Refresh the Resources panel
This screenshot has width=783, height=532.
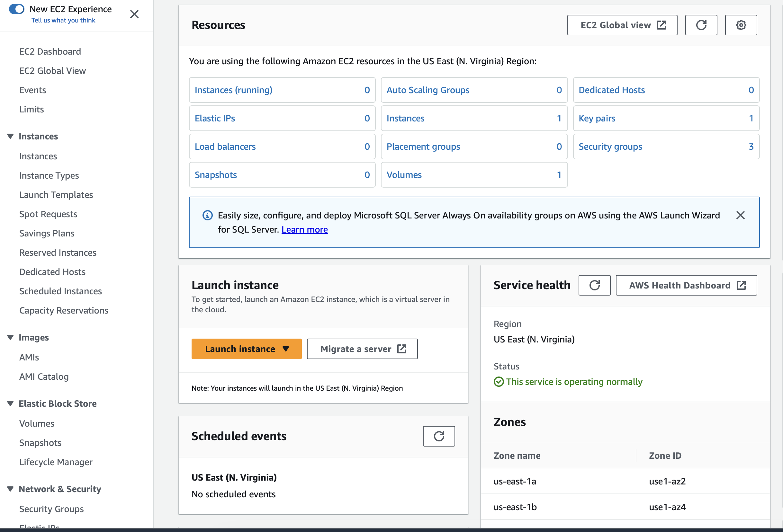(x=701, y=25)
